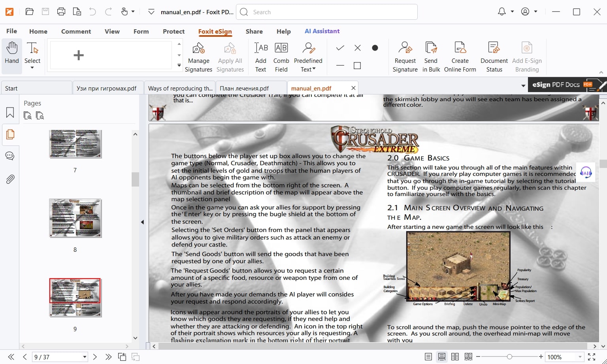The height and width of the screenshot is (364, 607).
Task: Switch to the Home tab
Action: [38, 31]
